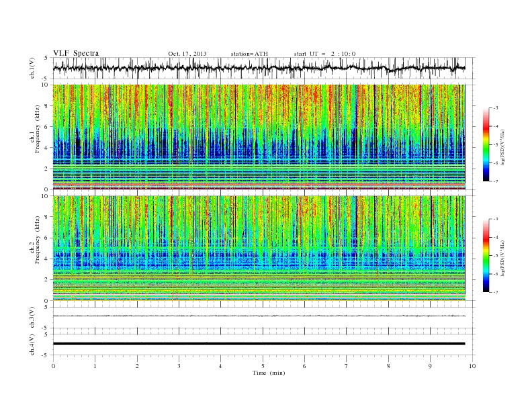532x411 pixels.
Task: Click the "VLF Spectra" plot title
Action: pos(76,53)
